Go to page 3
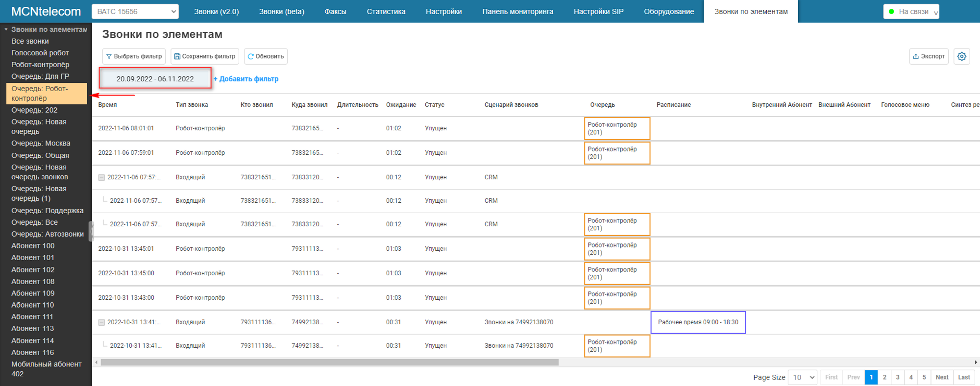Screen dimensions: 980x386 click(898, 377)
